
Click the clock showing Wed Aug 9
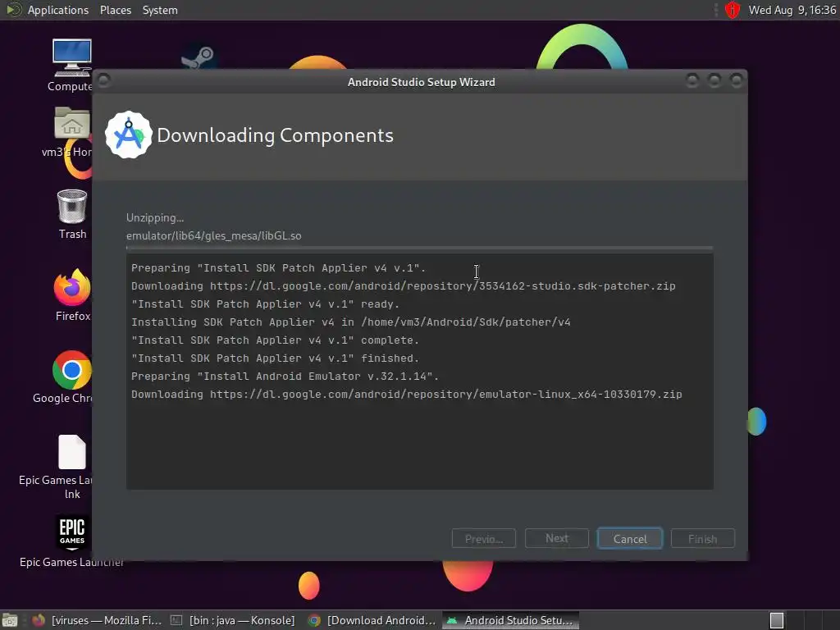click(x=792, y=10)
